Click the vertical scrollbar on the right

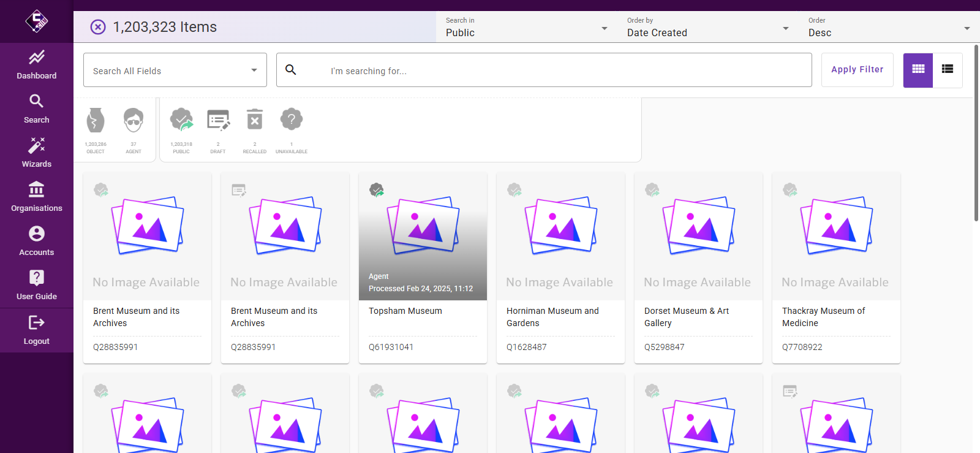pyautogui.click(x=976, y=132)
